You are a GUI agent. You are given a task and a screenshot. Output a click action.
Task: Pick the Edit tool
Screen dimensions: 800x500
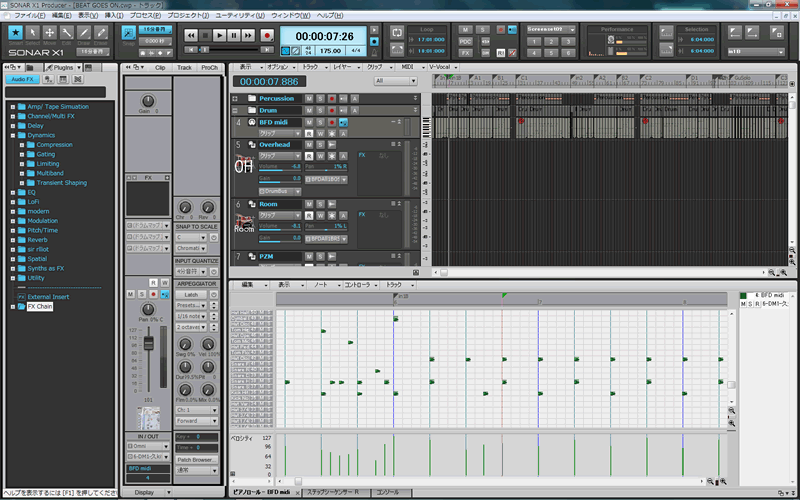click(67, 33)
